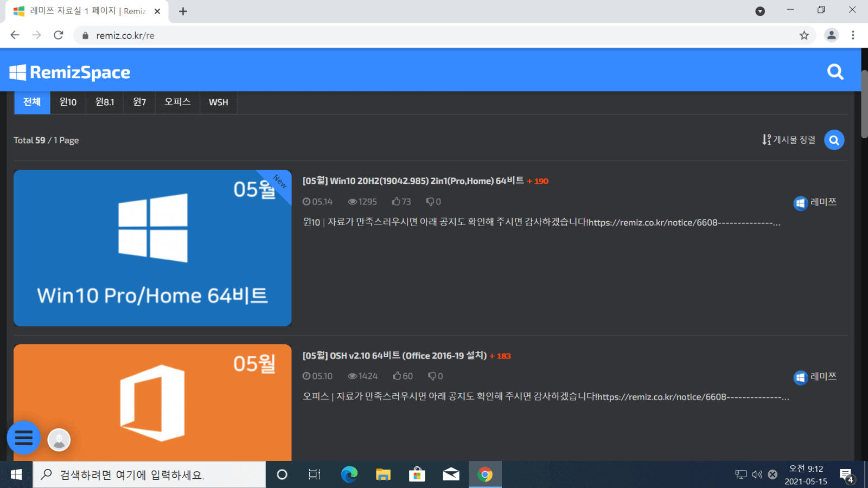Screen dimensions: 868x488
Task: Click the like count 73 thumbs-up icon
Action: click(396, 201)
